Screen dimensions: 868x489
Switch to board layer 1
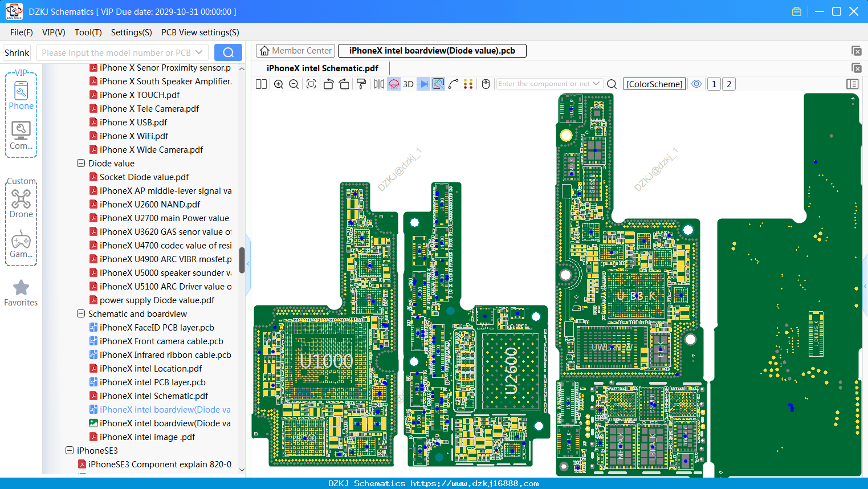pos(714,84)
